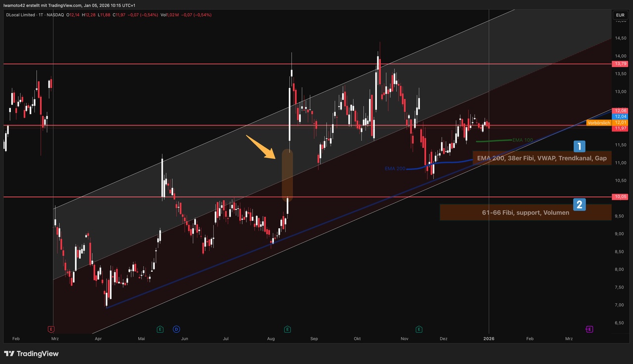Open the green earnings marker near Nov
This screenshot has height=364, width=633.
(419, 329)
